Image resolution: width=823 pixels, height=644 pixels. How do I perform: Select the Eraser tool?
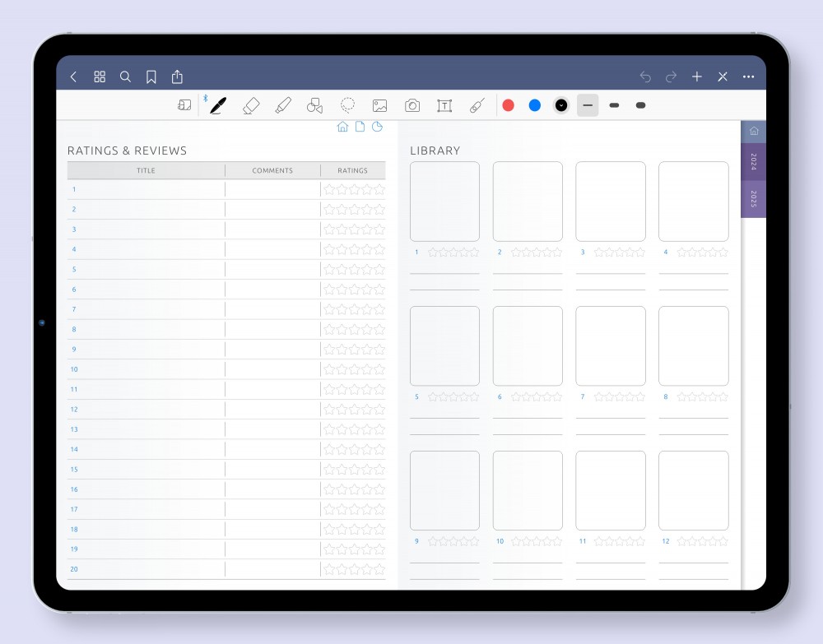coord(251,105)
